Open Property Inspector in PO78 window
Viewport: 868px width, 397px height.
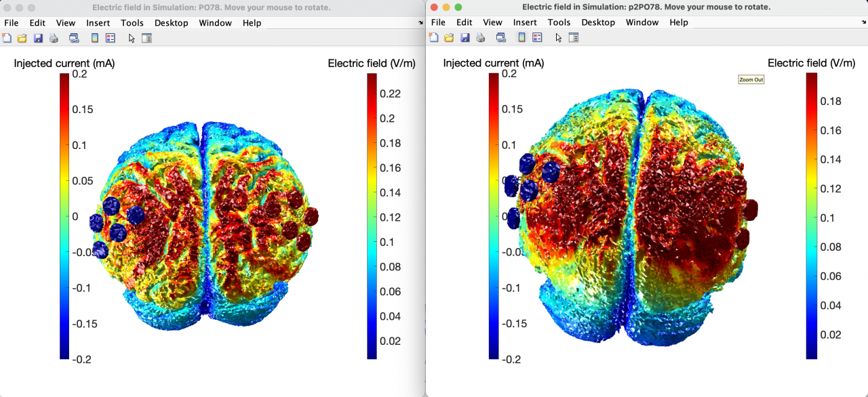146,38
